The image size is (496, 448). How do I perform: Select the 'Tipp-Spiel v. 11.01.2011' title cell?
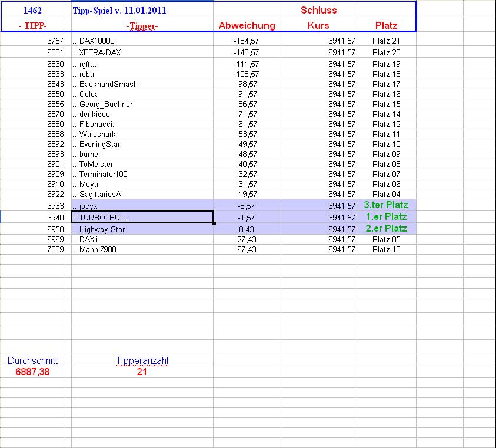[x=142, y=10]
